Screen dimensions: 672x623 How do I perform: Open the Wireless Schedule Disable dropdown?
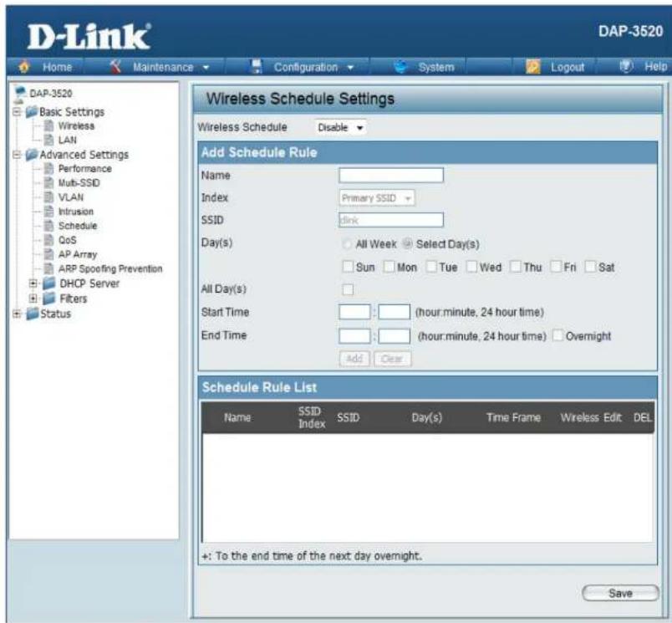pyautogui.click(x=340, y=127)
